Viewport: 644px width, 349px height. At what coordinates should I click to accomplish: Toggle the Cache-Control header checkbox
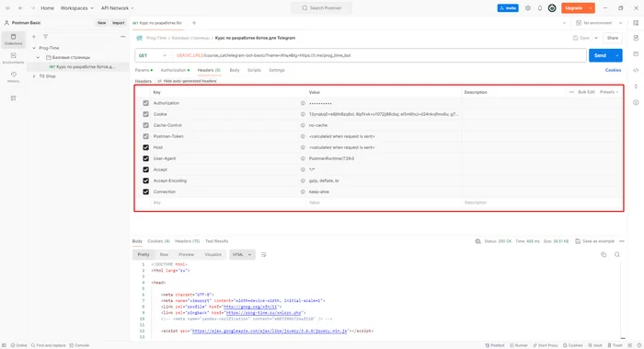[x=145, y=125]
